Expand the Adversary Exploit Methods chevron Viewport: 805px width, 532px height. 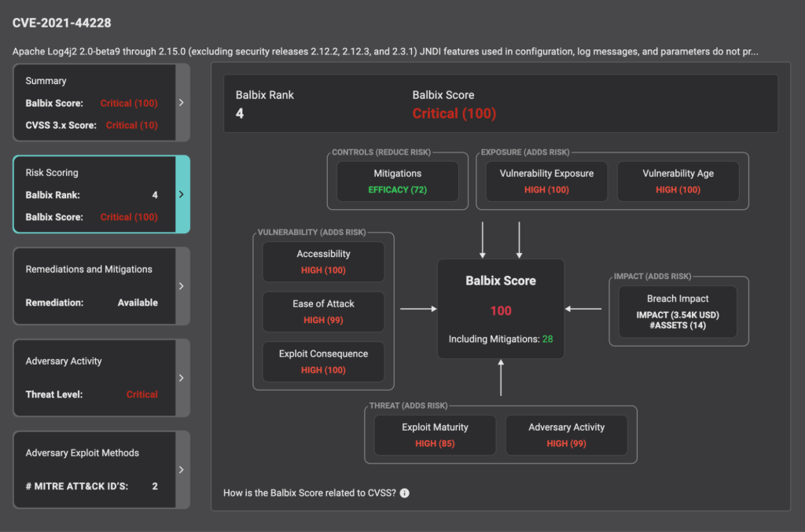(x=182, y=470)
